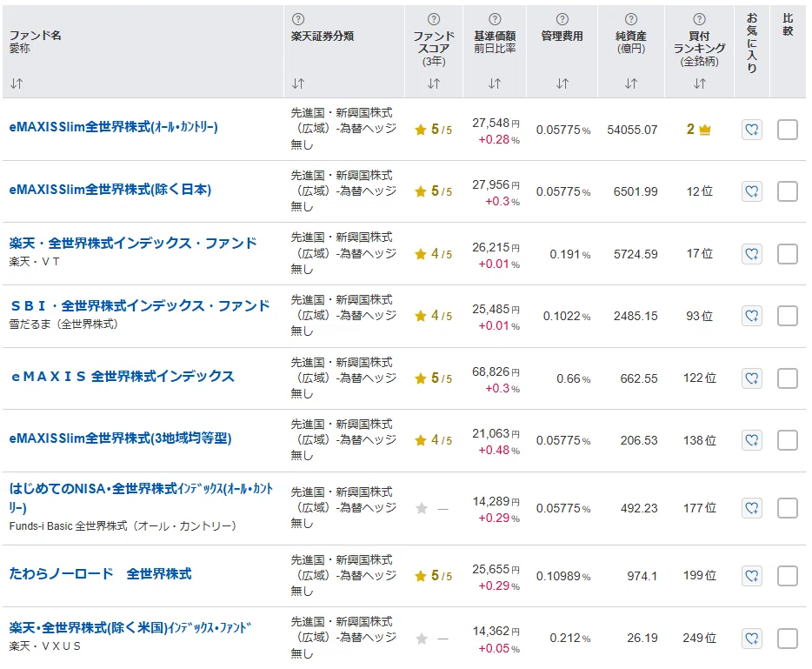Click the 138位 ranking cell
Image resolution: width=812 pixels, height=669 pixels.
tap(700, 440)
